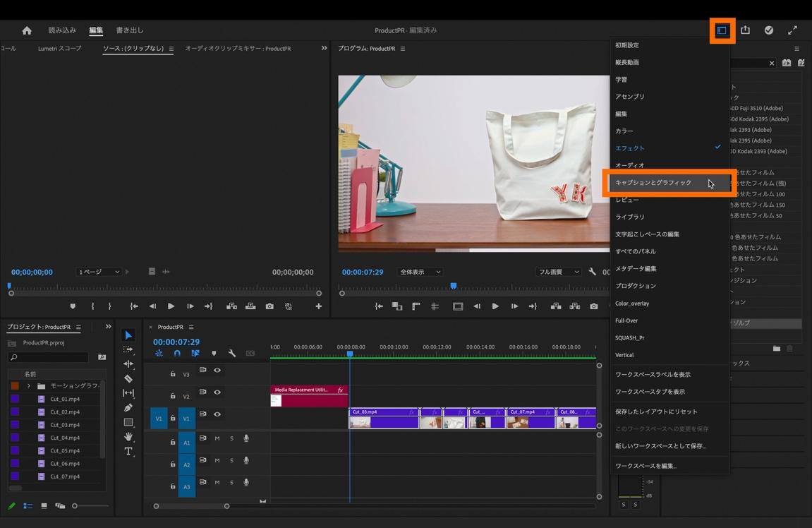
Task: Open the フル画質 playback resolution dropdown
Action: click(x=558, y=272)
